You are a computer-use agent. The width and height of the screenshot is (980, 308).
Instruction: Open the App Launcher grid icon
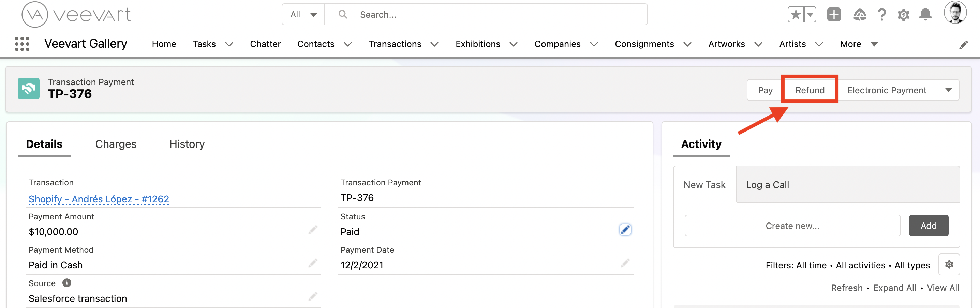22,44
